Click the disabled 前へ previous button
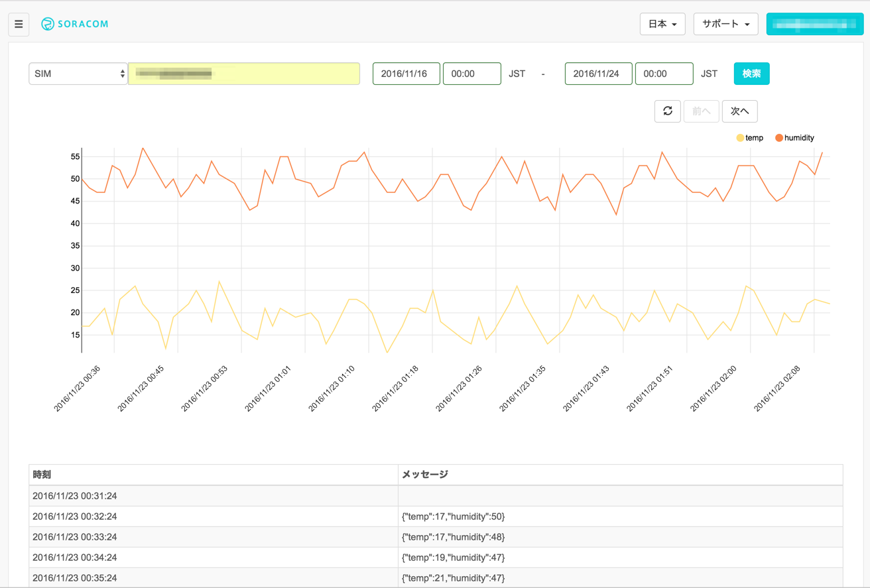 click(x=702, y=111)
